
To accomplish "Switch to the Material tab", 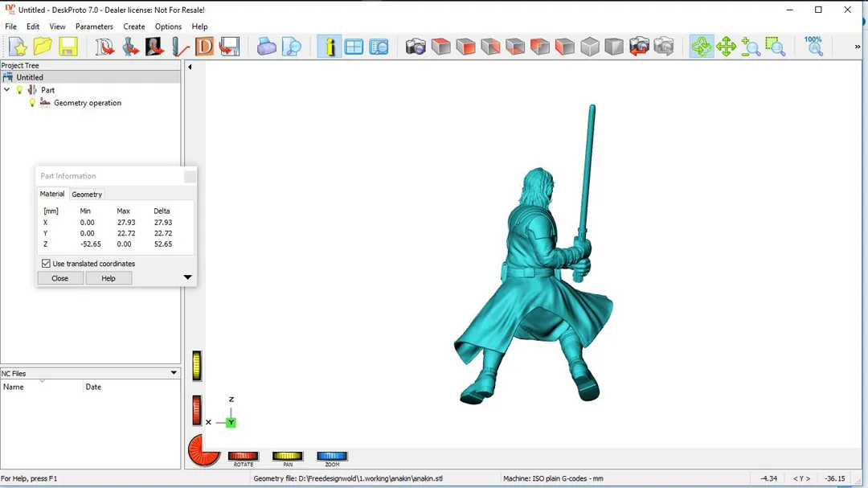I will click(52, 194).
